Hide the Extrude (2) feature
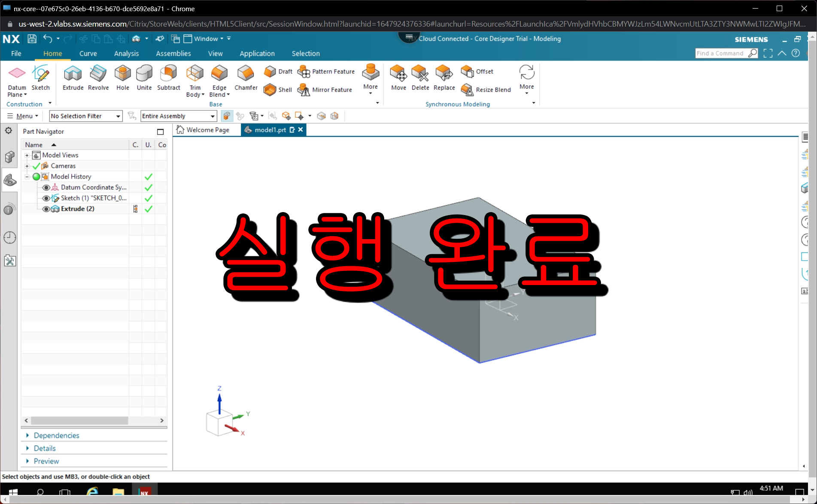This screenshot has height=504, width=817. tap(46, 209)
